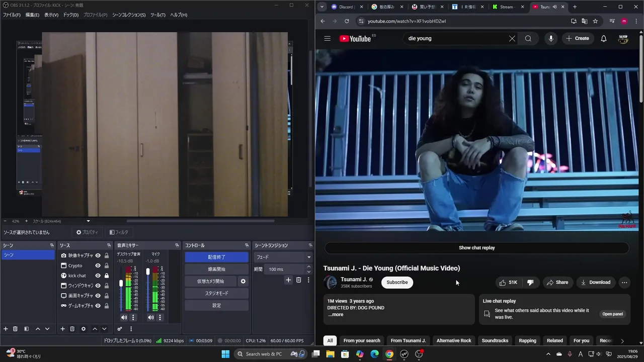Move scene down in OBS
Image resolution: width=644 pixels, height=362 pixels.
coord(47,329)
